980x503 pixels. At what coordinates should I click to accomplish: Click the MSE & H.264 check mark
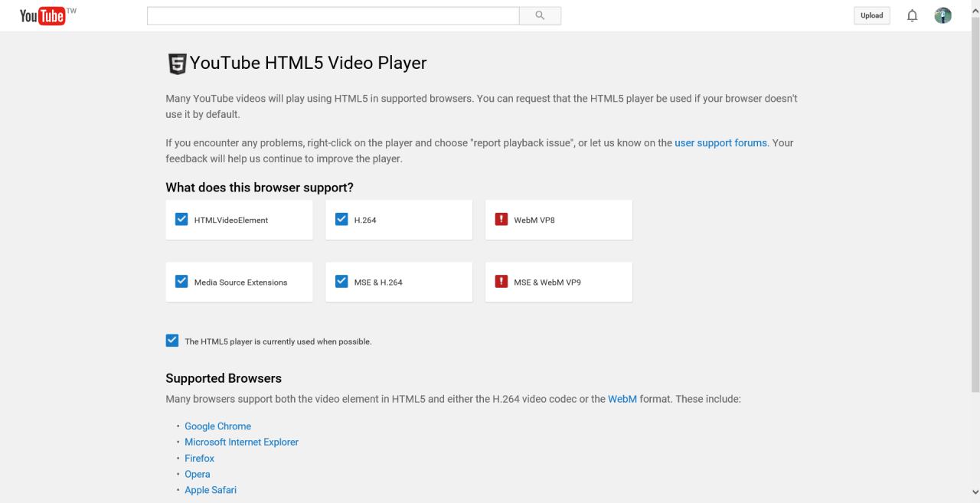pyautogui.click(x=341, y=282)
